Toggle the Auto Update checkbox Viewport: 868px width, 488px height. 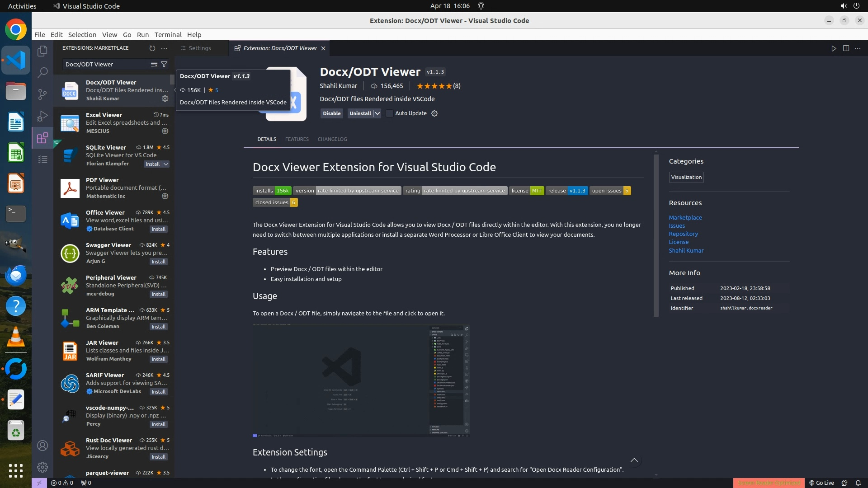pyautogui.click(x=390, y=113)
